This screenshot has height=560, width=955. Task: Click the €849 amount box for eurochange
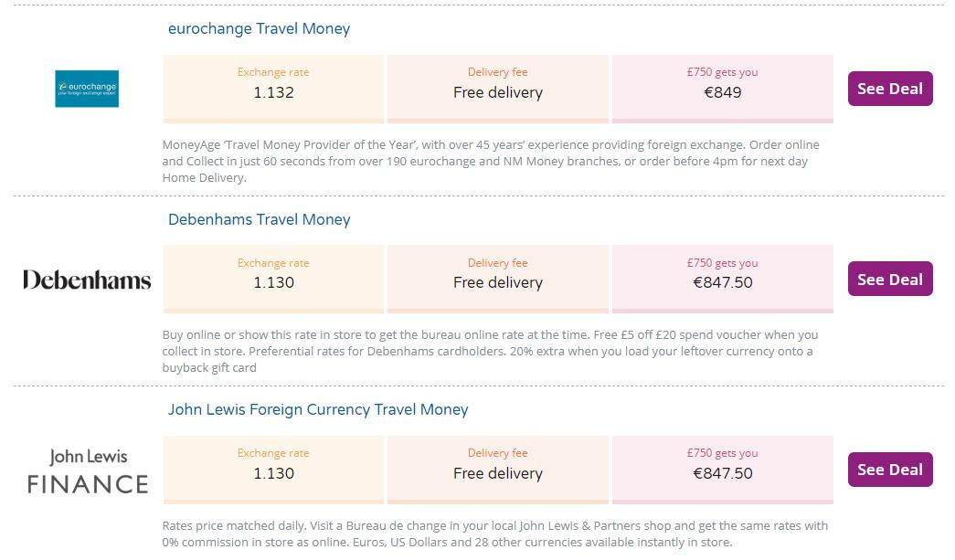click(x=722, y=88)
